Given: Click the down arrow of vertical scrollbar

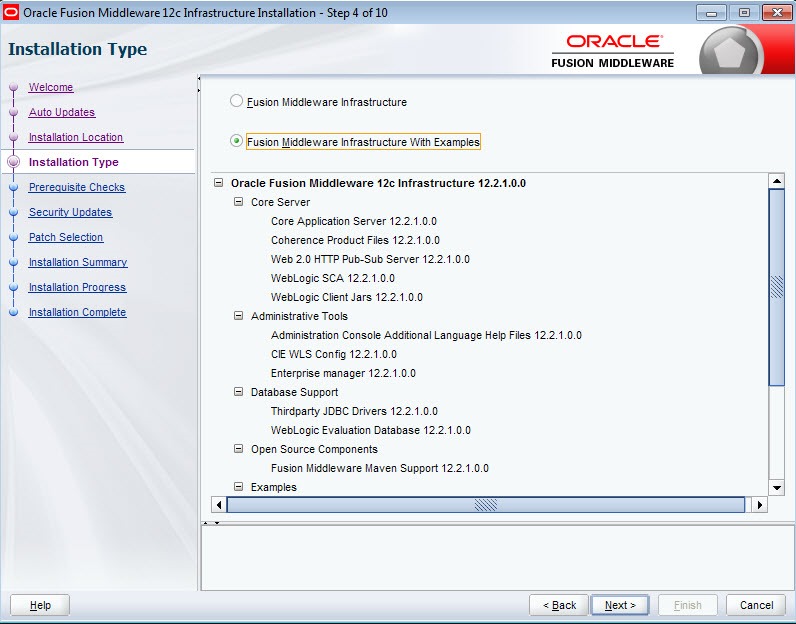Looking at the screenshot, I should [777, 488].
